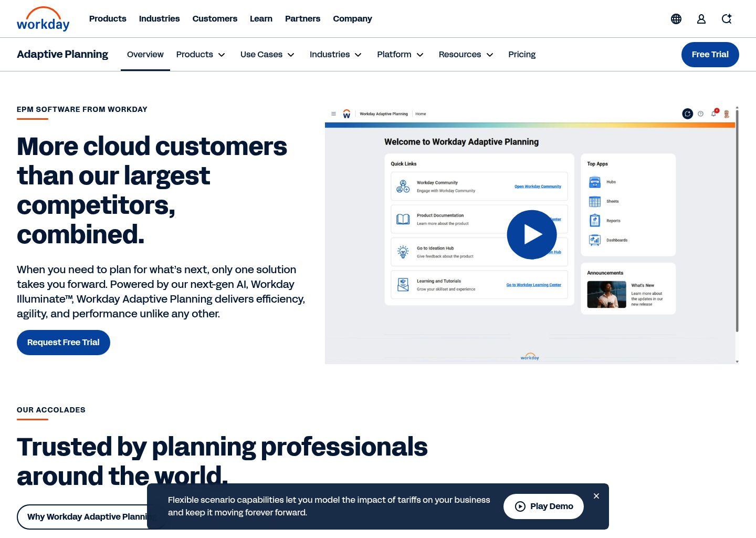Click the Dashboards icon under Top Apps
The image size is (756, 538).
click(595, 240)
